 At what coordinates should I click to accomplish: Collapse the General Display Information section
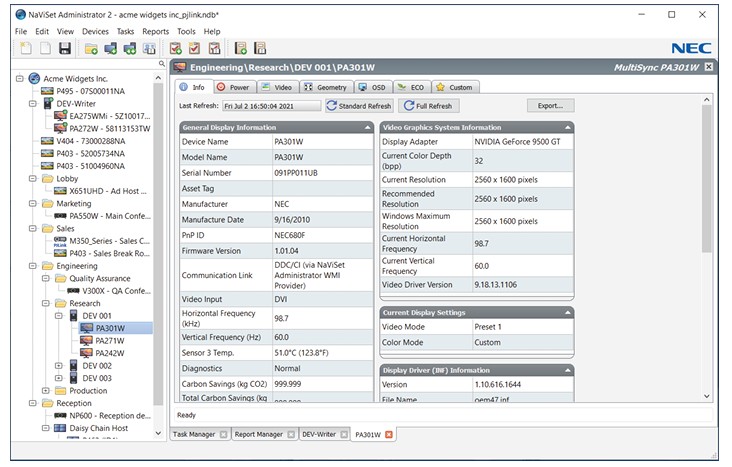(x=367, y=127)
